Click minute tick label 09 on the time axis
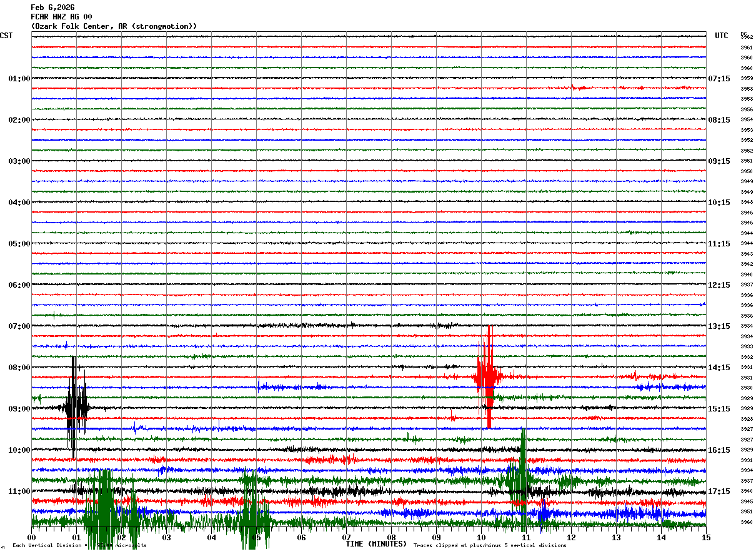 [x=436, y=538]
